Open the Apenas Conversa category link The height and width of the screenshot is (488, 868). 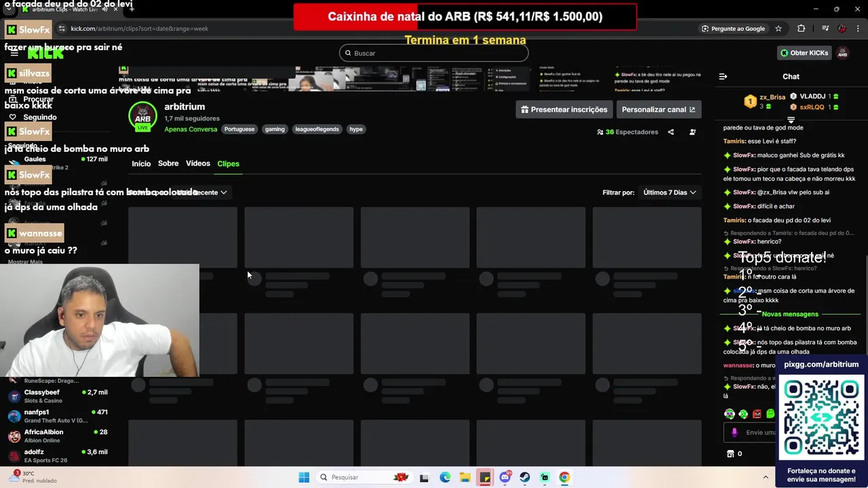click(x=191, y=129)
